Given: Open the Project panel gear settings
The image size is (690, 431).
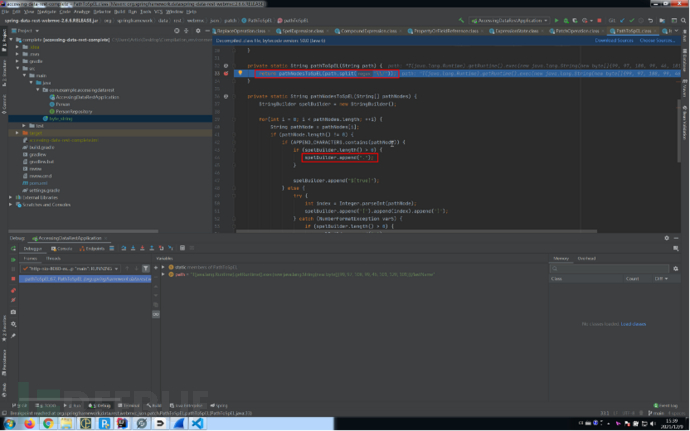Looking at the screenshot, I should [198, 31].
